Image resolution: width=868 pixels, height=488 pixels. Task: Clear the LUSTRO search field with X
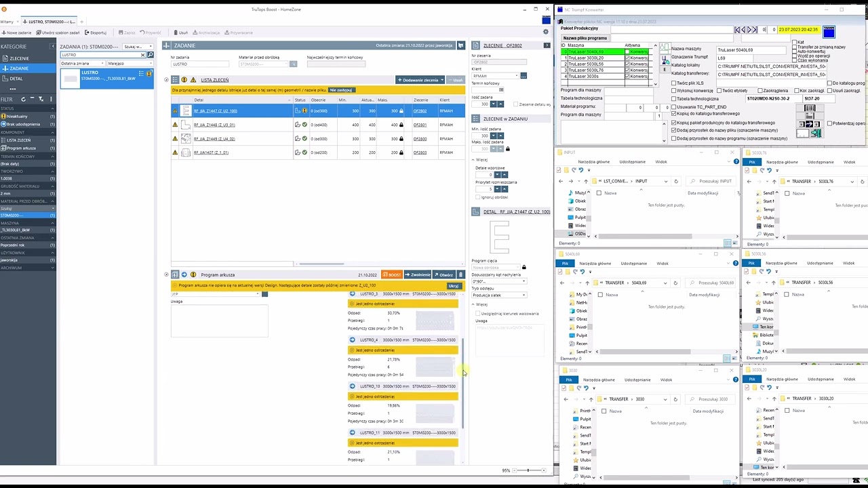coord(143,55)
